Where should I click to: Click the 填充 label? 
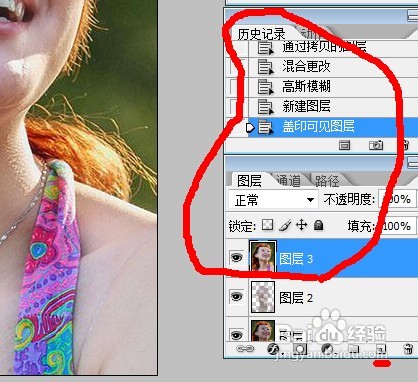tap(361, 226)
